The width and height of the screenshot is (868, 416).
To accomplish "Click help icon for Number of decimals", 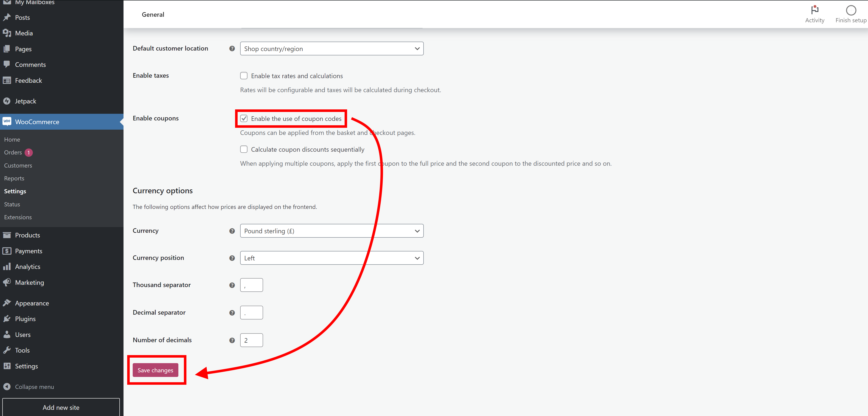I will pos(232,340).
